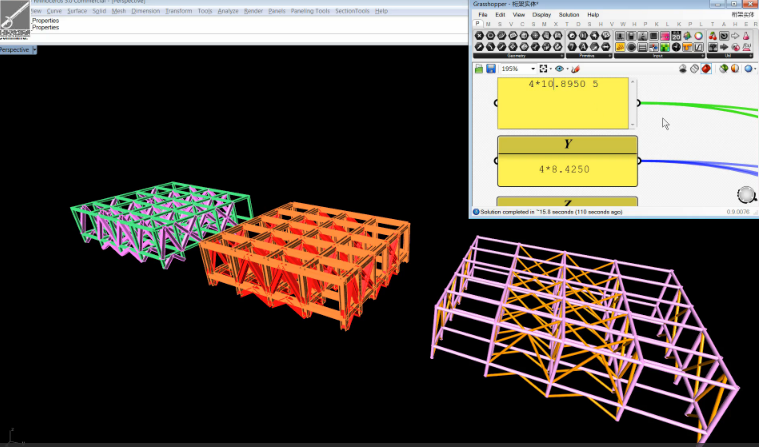Viewport: 759px width, 447px height.
Task: Click the canvas navigation compass widget
Action: tap(746, 195)
